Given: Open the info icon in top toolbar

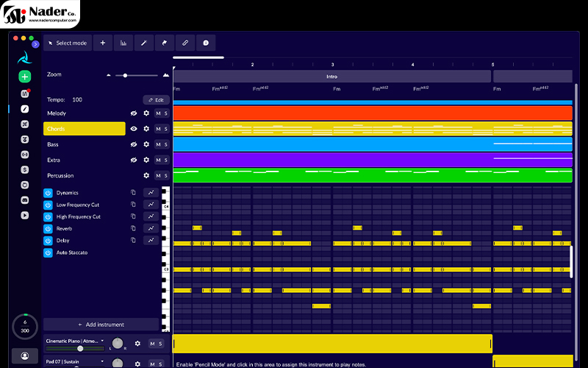Looking at the screenshot, I should click(x=206, y=43).
